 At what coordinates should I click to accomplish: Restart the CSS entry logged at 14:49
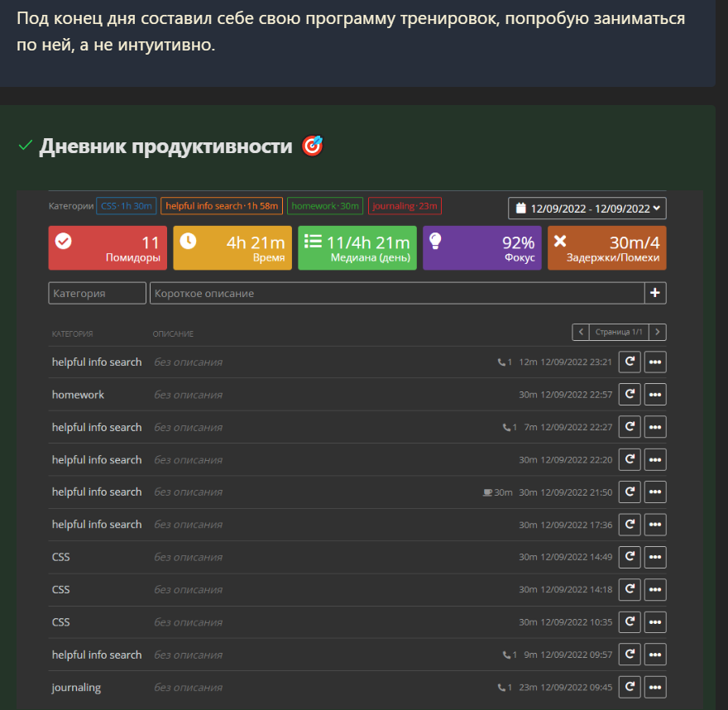(x=630, y=557)
